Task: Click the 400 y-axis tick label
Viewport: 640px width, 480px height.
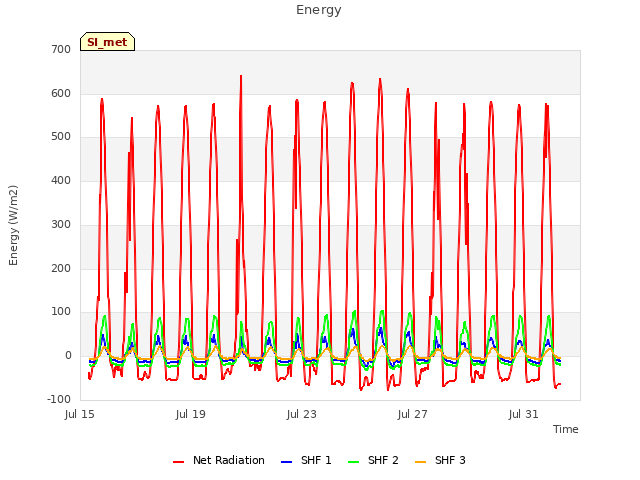Action: click(61, 181)
